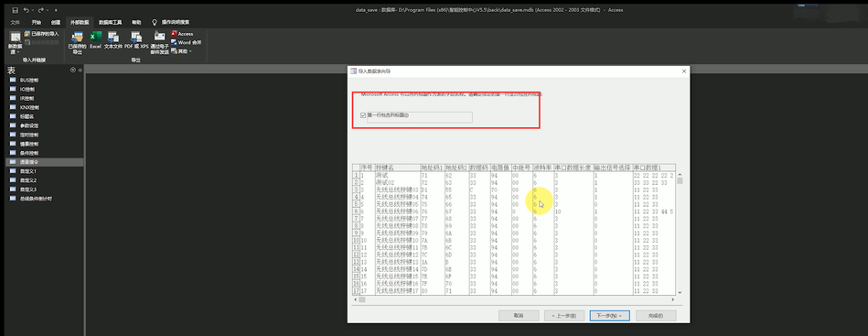
Task: Click the Save icon in quick access toolbar
Action: (15, 10)
